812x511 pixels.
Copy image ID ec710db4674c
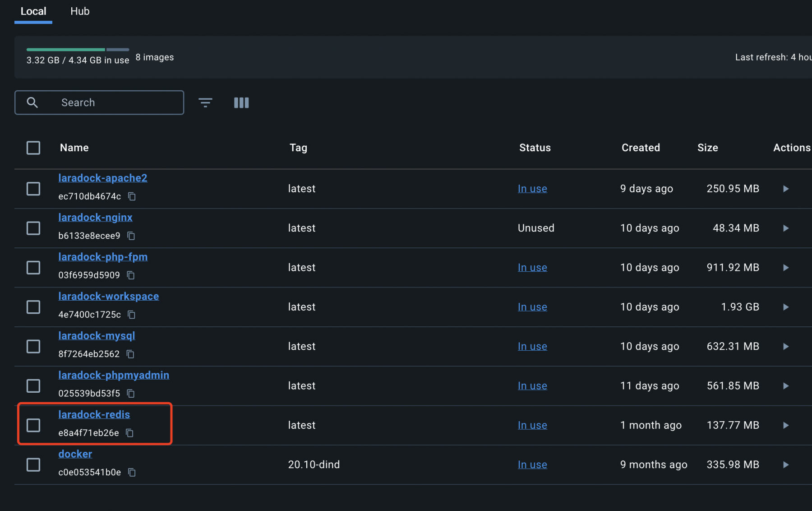tap(132, 196)
